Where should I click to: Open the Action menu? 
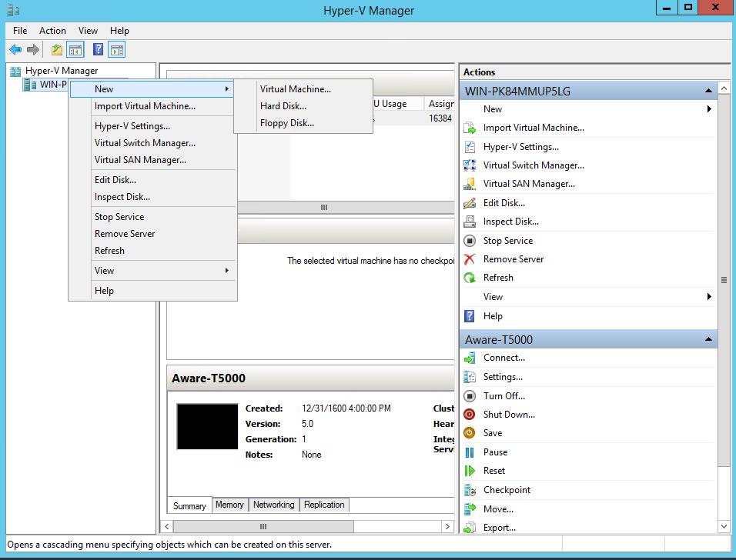tap(52, 31)
